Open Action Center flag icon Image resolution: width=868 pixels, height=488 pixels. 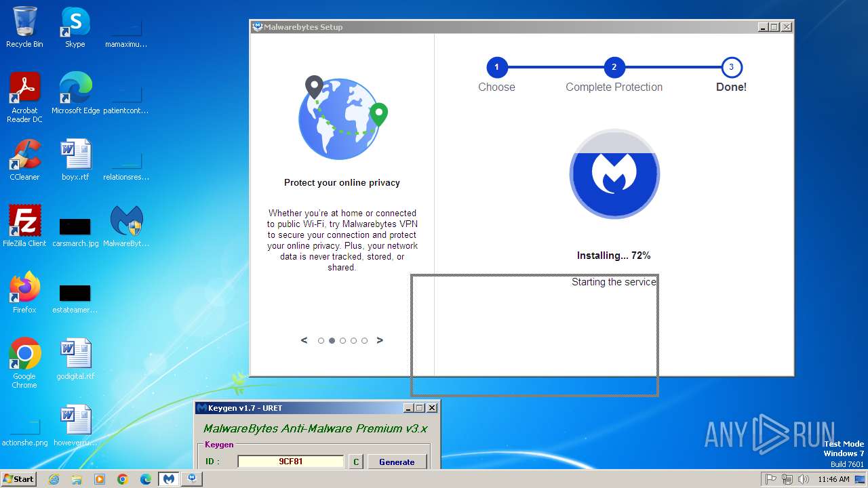(x=771, y=479)
